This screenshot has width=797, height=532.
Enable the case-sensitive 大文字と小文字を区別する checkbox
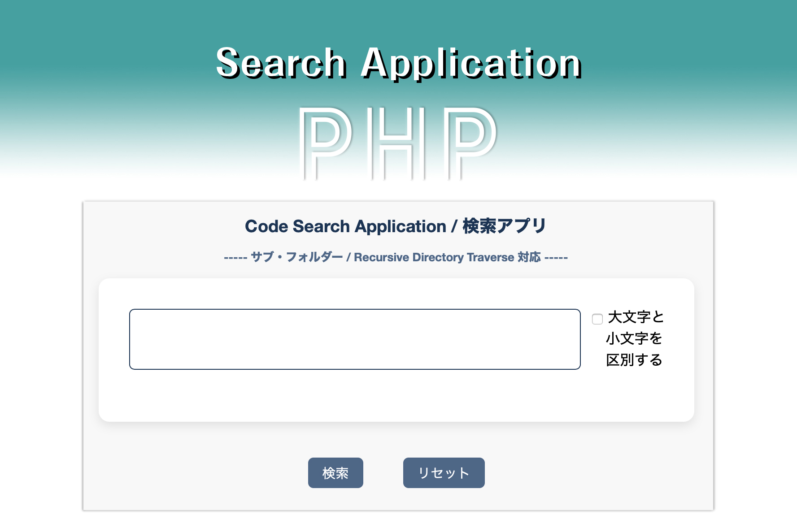(597, 319)
